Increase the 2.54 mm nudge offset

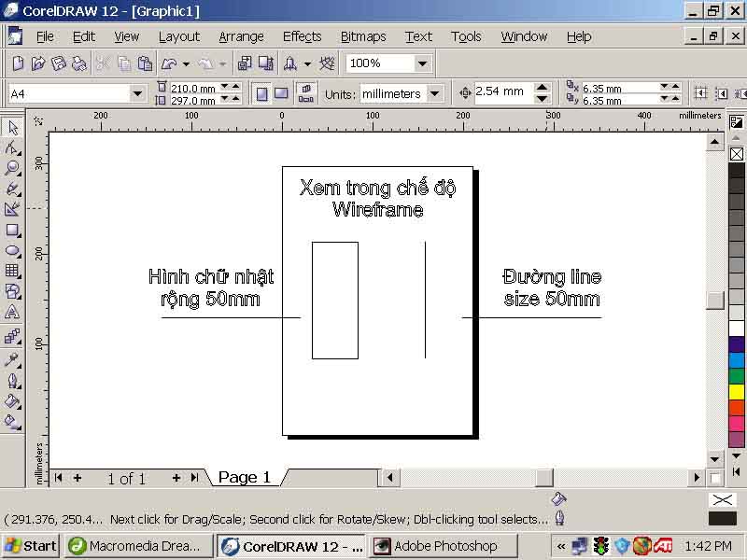tap(542, 88)
